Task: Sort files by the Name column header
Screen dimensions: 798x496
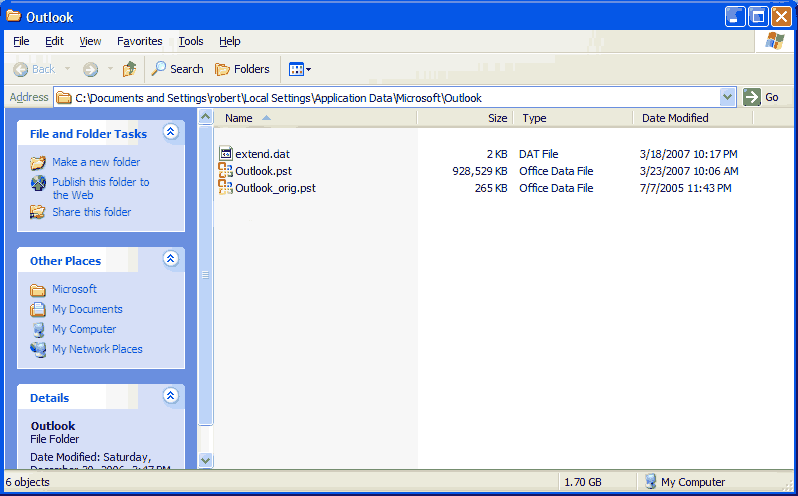Action: (316, 118)
